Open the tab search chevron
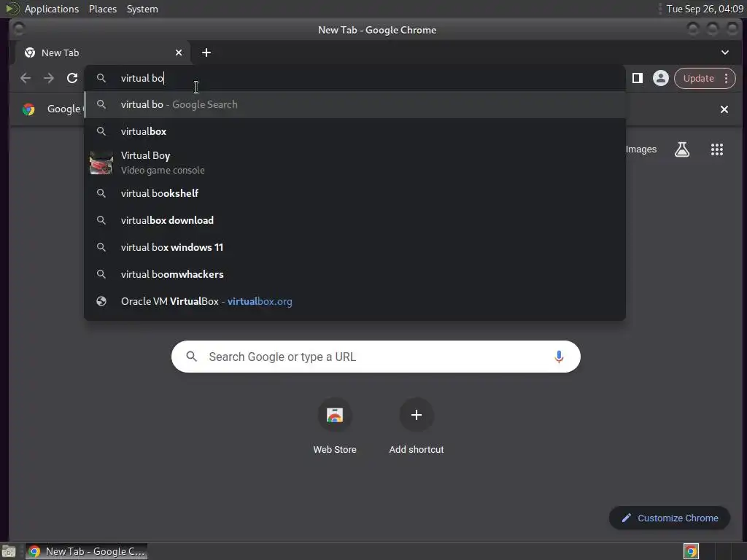This screenshot has width=747, height=560. pyautogui.click(x=724, y=52)
